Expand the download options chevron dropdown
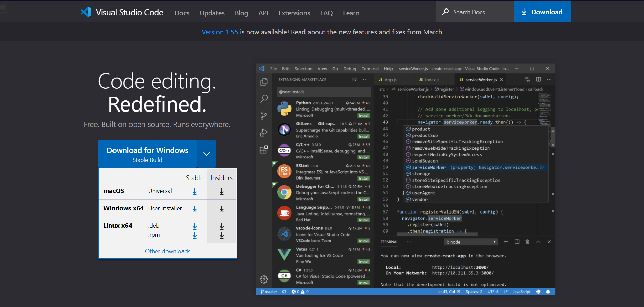This screenshot has height=307, width=644. coord(207,154)
